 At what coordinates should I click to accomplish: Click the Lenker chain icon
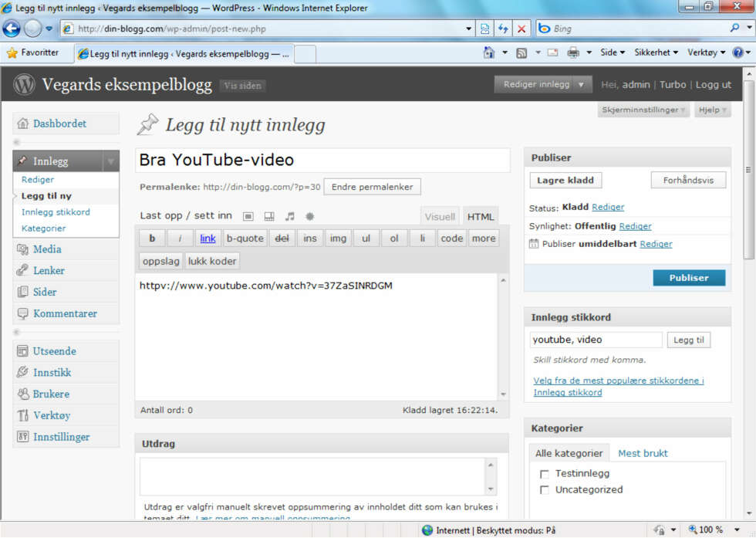pos(22,270)
